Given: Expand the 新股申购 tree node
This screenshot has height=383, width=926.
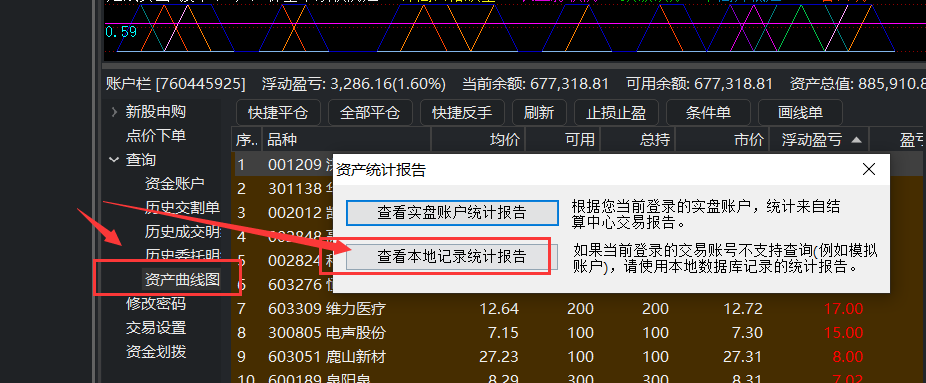Looking at the screenshot, I should coord(114,112).
